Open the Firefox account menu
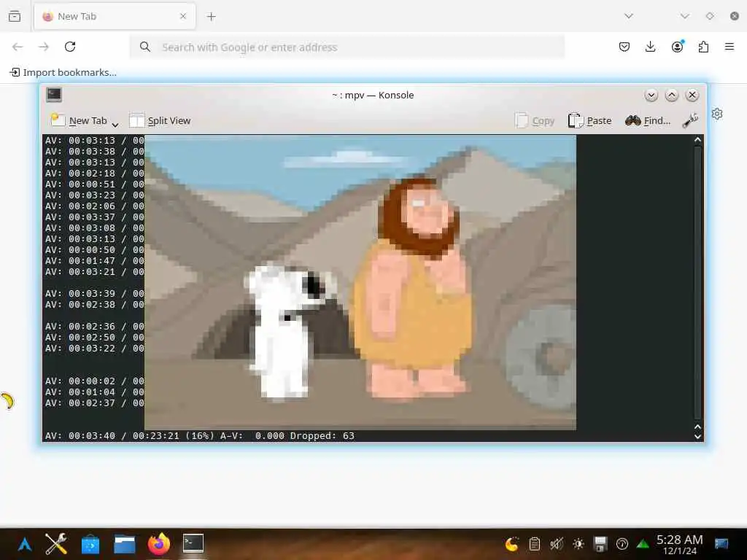747x560 pixels. 677,47
